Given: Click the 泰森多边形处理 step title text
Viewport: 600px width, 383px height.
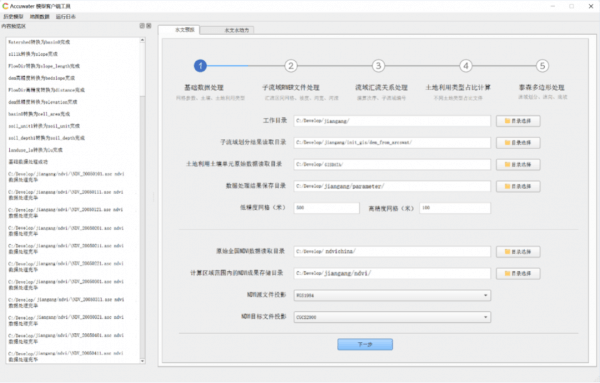Looking at the screenshot, I should click(541, 88).
